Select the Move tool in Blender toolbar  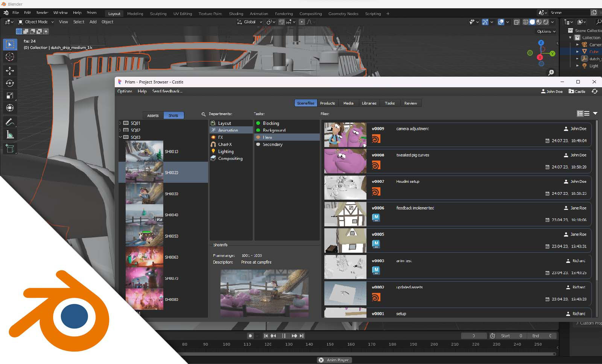tap(10, 70)
